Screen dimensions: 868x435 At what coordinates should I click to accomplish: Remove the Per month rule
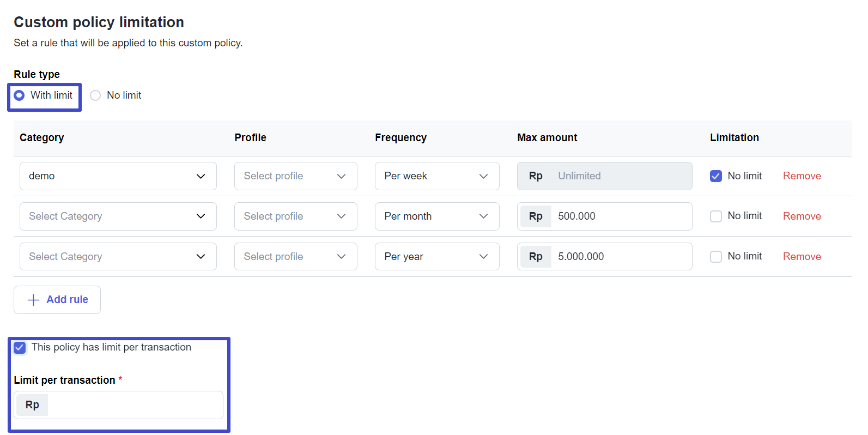[x=802, y=216]
